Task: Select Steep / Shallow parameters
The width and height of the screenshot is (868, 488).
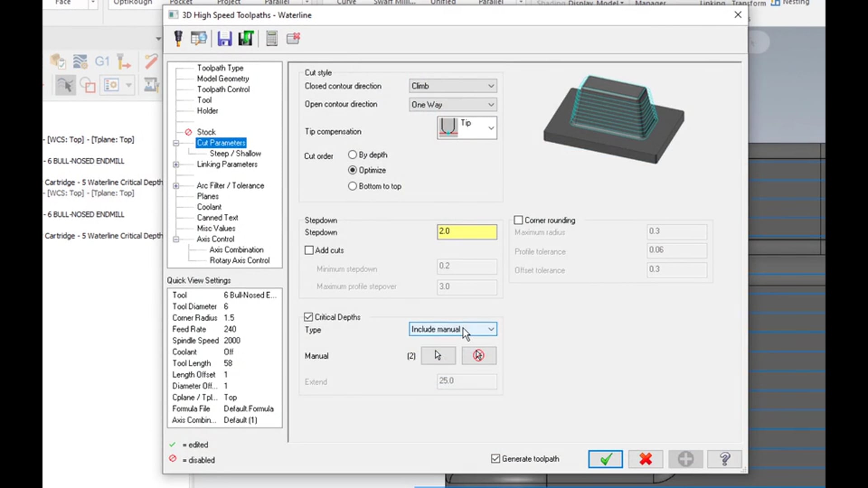Action: pos(234,154)
